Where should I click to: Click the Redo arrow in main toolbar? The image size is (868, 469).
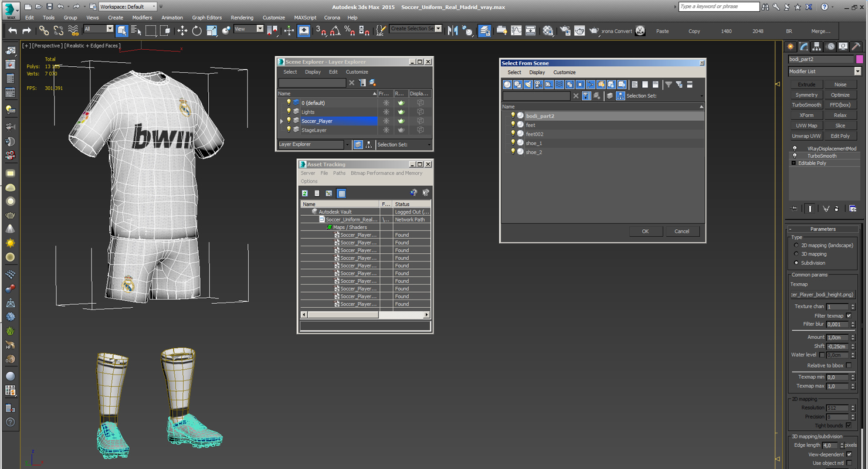click(26, 30)
